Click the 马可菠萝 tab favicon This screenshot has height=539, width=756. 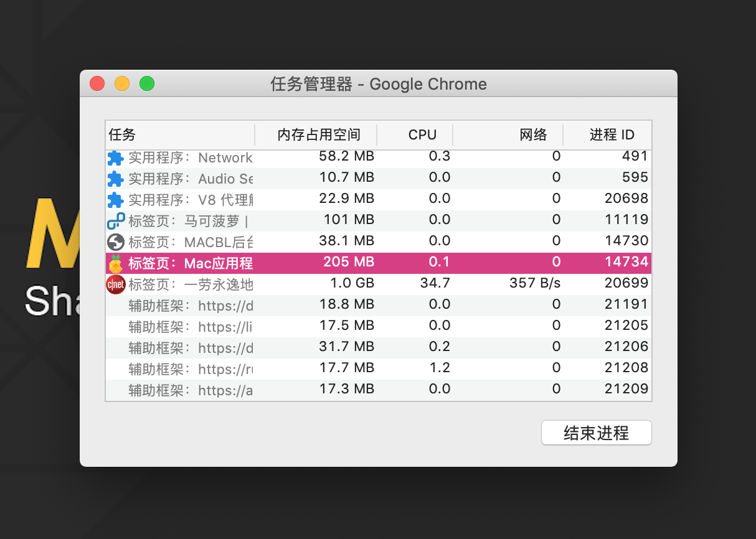(x=116, y=222)
